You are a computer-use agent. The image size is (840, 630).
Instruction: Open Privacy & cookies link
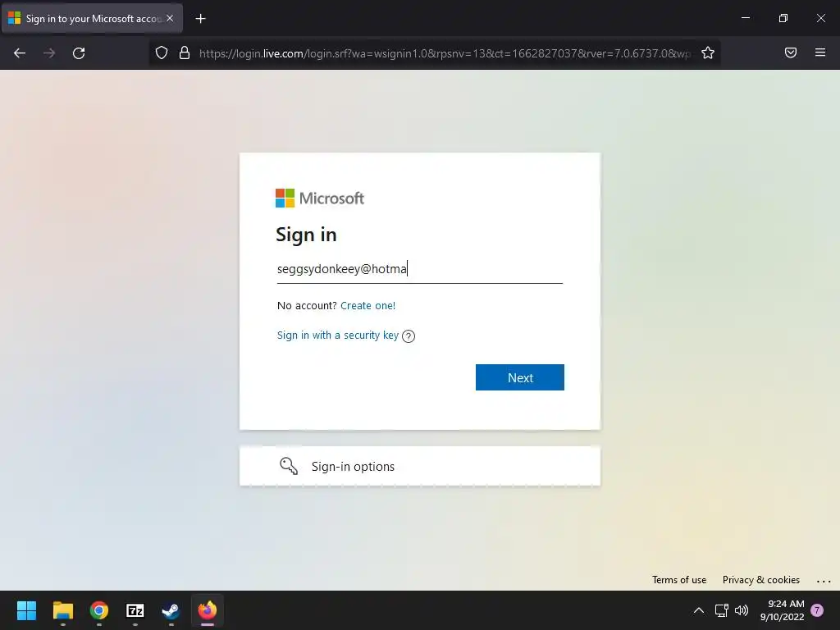click(x=760, y=580)
